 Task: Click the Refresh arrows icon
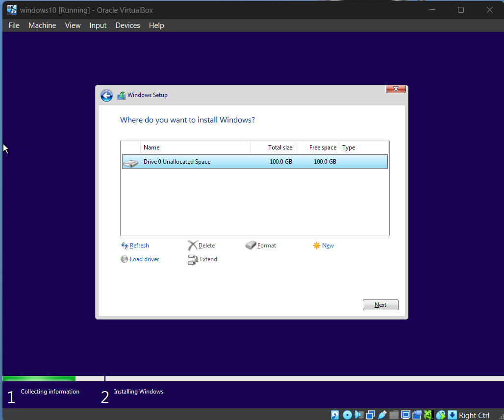click(125, 246)
